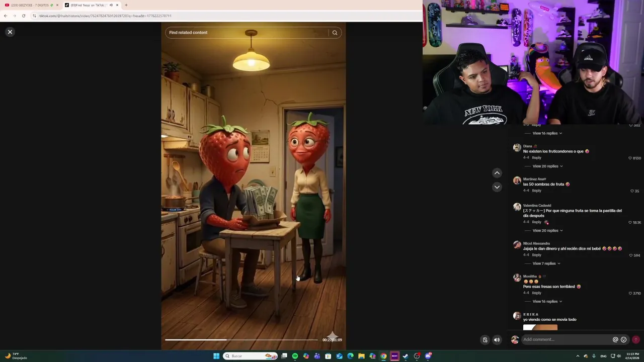
Task: Open Google Chrome from the taskbar
Action: 383,356
